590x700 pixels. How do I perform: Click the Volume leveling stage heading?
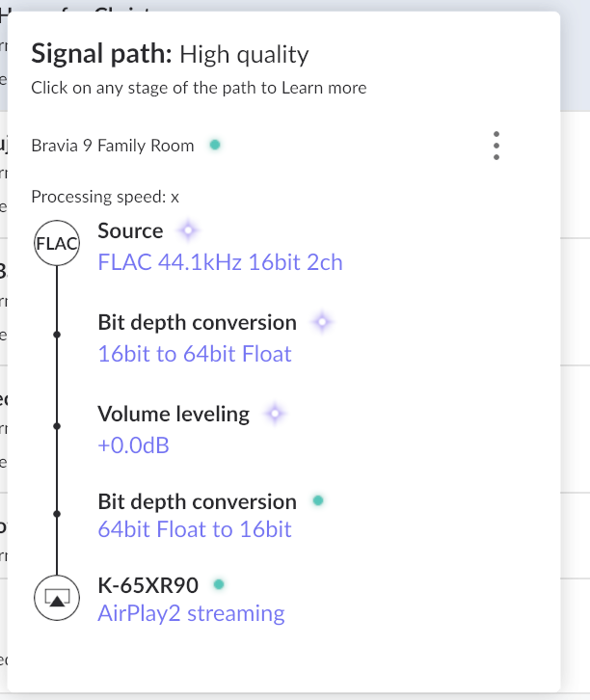pyautogui.click(x=174, y=414)
